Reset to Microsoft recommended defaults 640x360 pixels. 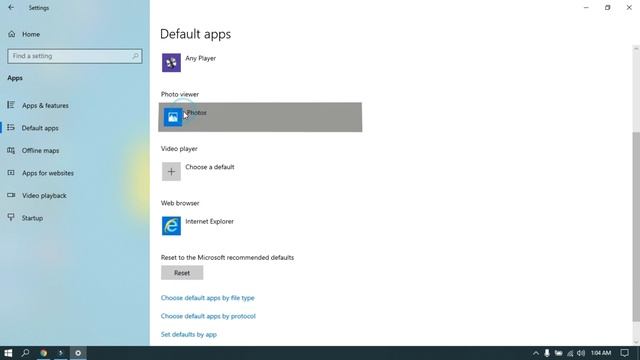point(182,273)
